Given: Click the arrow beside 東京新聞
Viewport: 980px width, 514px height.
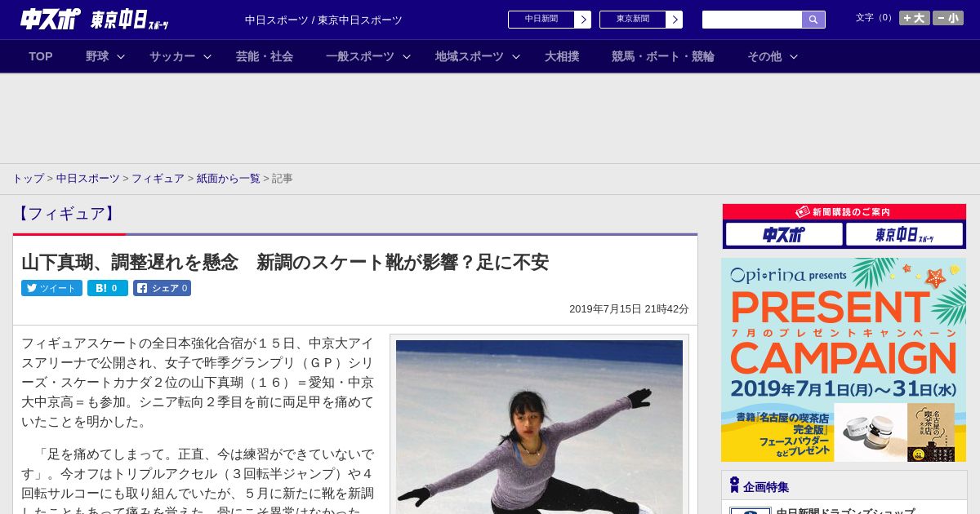Looking at the screenshot, I should coord(674,20).
